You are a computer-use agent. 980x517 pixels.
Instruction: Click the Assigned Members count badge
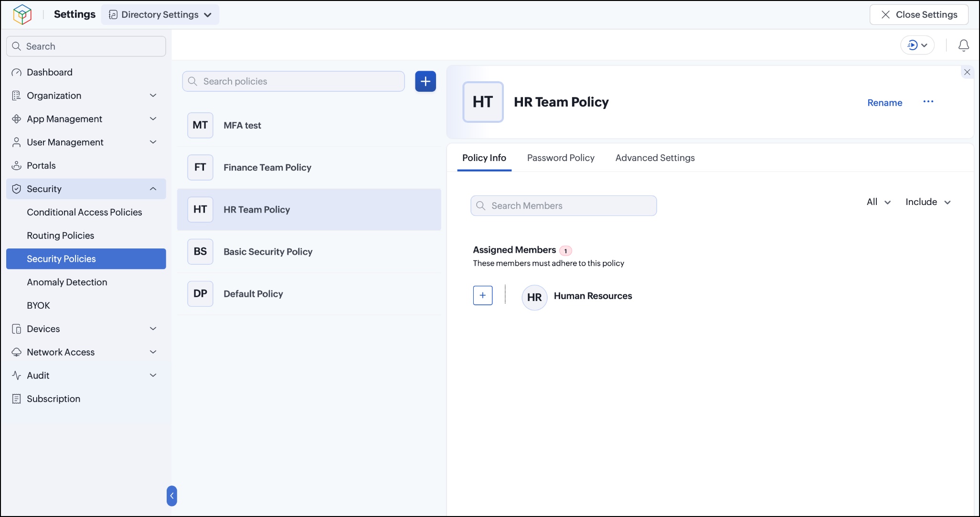point(565,251)
